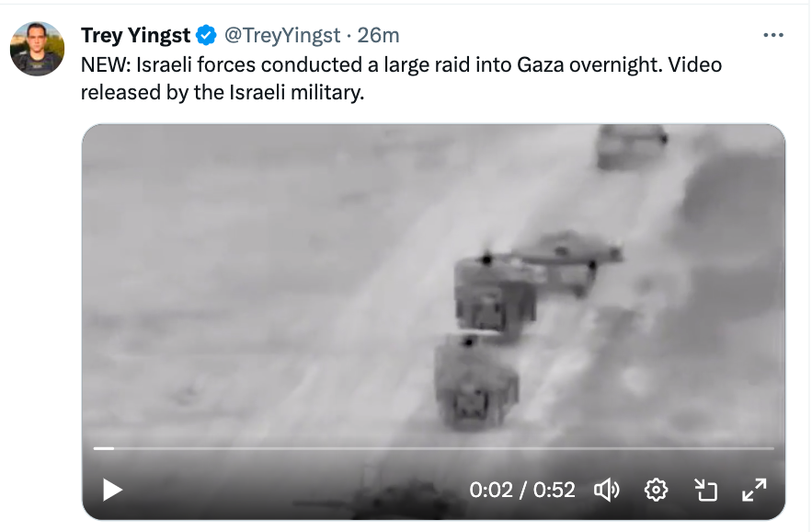Open video settings via the gear icon
812x532 pixels.
point(656,490)
